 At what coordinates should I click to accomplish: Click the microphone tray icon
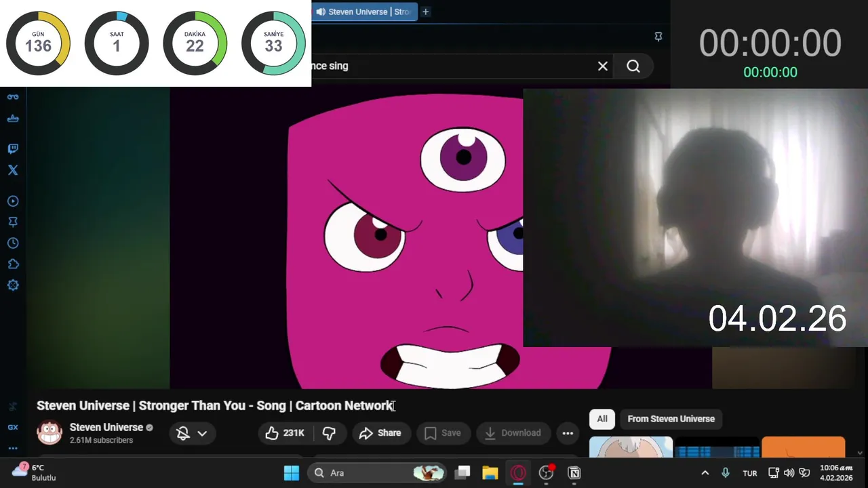pos(726,473)
